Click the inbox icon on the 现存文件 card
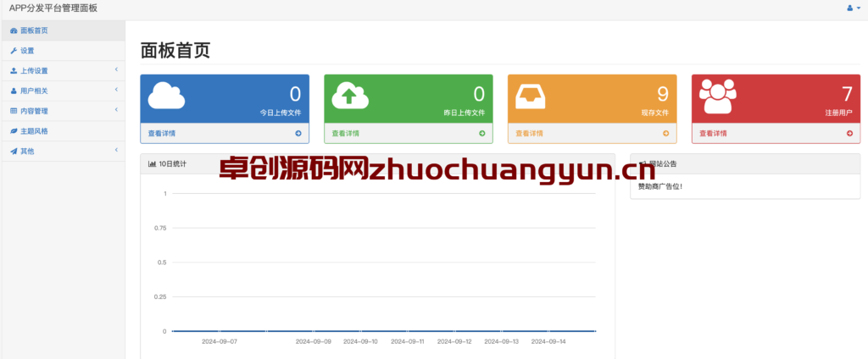This screenshot has height=359, width=868. pos(531,97)
